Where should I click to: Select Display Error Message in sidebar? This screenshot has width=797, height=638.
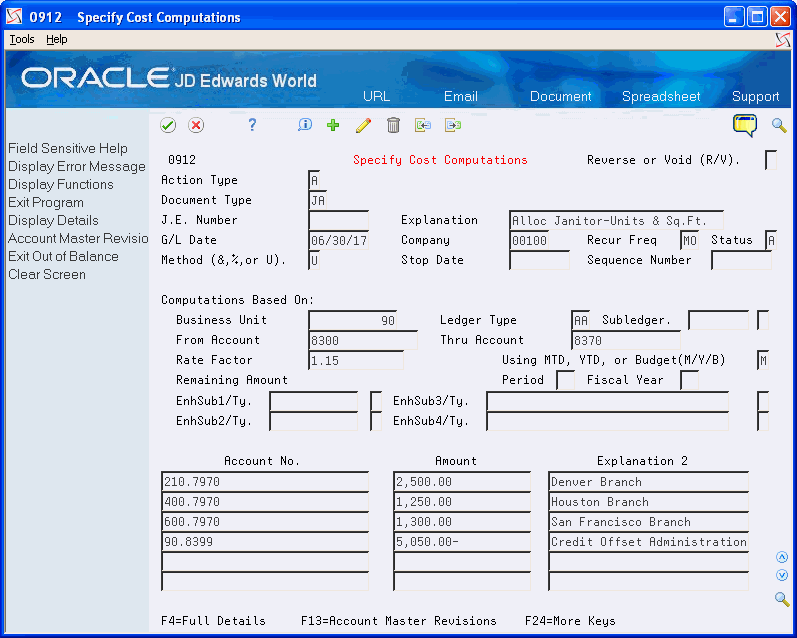coord(77,166)
